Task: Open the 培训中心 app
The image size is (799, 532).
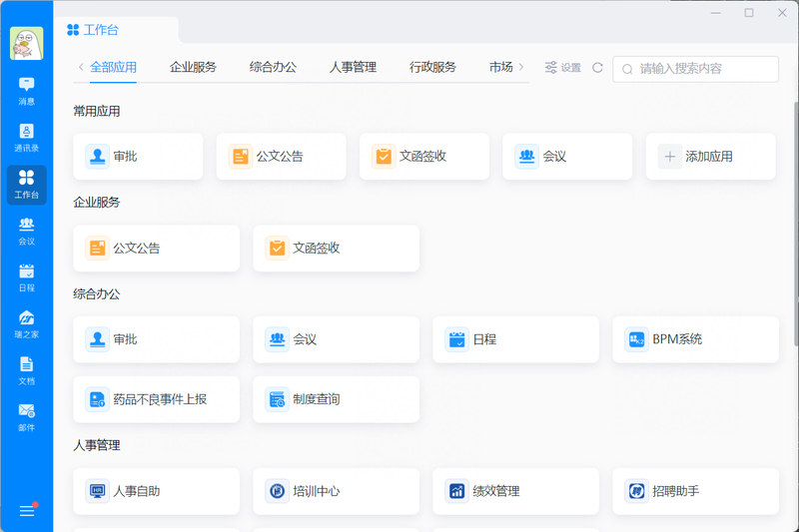Action: pyautogui.click(x=337, y=491)
